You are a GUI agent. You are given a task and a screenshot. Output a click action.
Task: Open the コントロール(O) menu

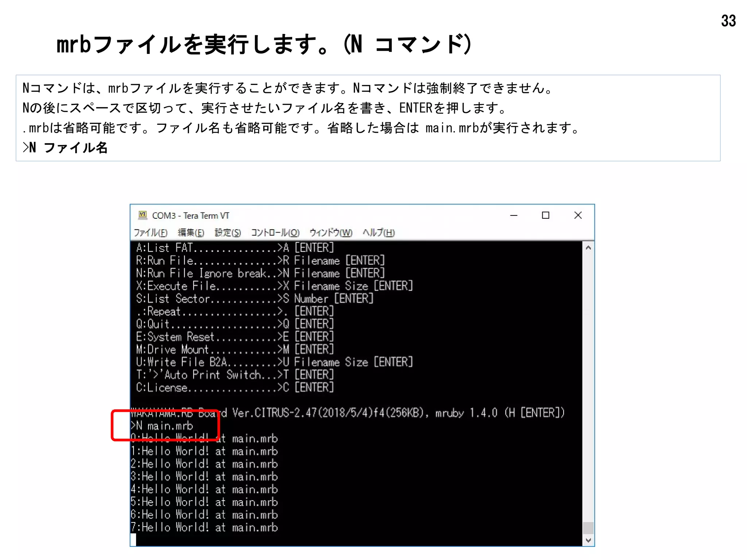275,233
